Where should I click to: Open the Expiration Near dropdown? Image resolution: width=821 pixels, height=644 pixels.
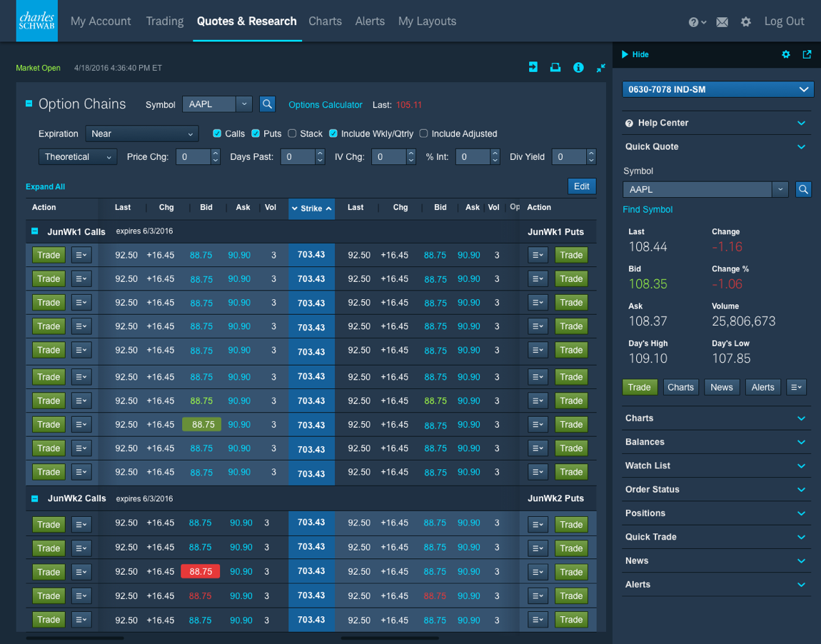tap(142, 134)
